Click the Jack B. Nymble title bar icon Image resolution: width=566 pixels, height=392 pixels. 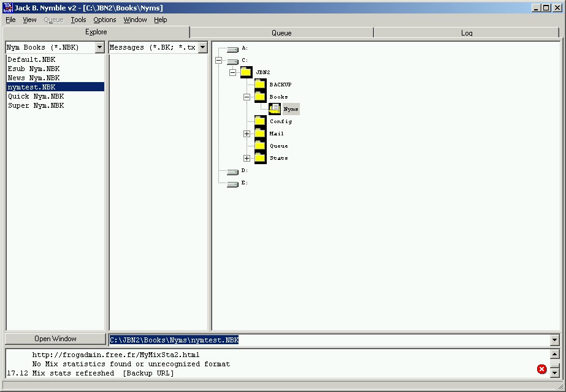(7, 7)
